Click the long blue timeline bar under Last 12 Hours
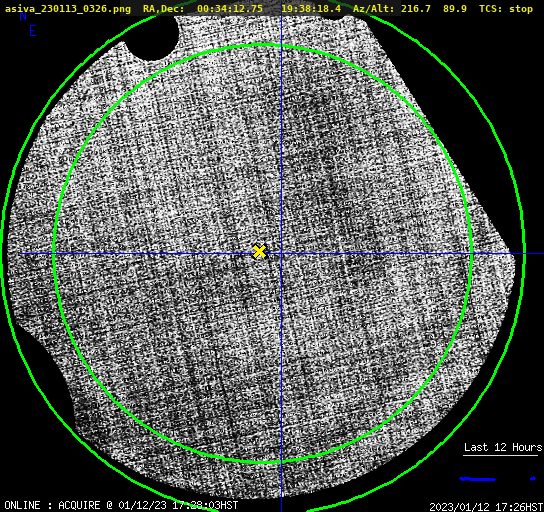This screenshot has width=544, height=512. 477,479
